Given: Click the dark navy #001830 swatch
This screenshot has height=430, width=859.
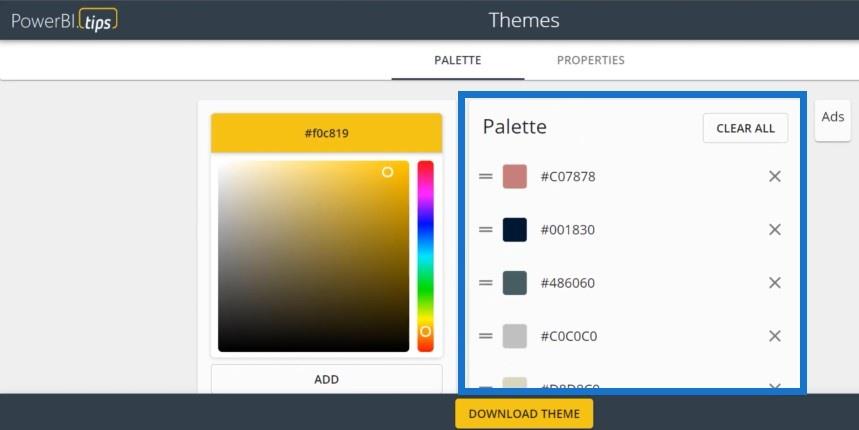Looking at the screenshot, I should [x=515, y=230].
